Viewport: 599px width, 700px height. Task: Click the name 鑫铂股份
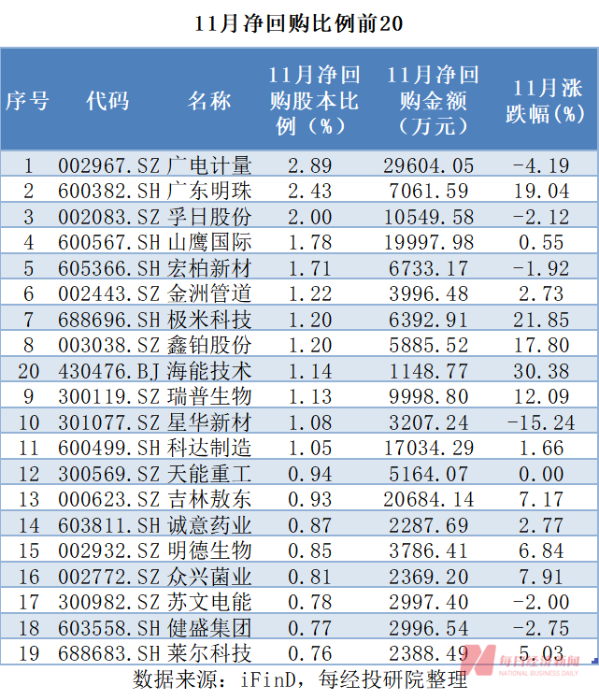pos(209,345)
